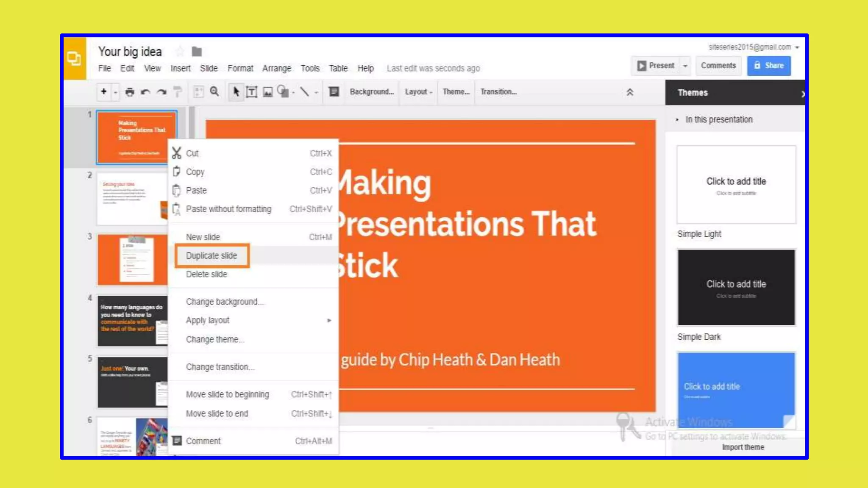This screenshot has height=488, width=868.
Task: Click the Print toolbar icon
Action: pos(130,92)
